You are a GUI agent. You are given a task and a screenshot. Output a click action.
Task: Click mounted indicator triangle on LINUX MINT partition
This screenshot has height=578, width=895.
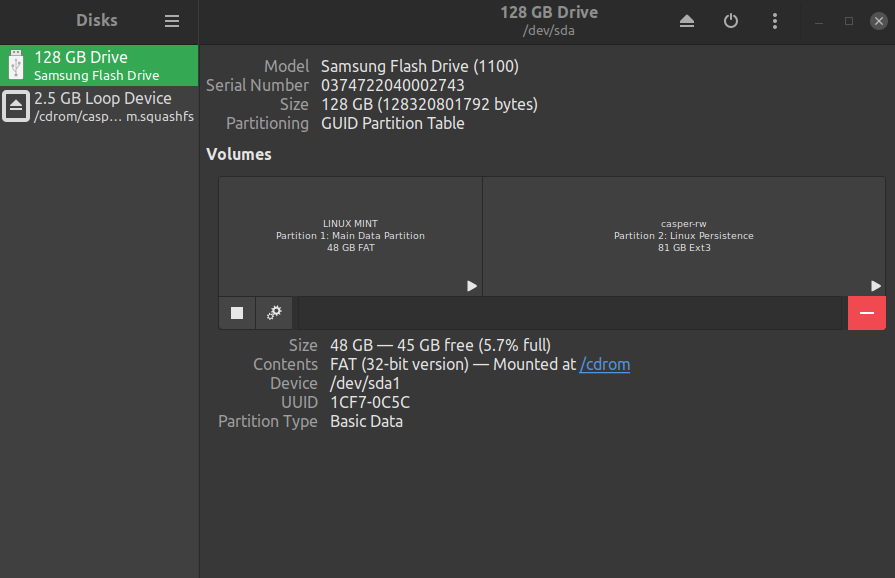click(471, 286)
